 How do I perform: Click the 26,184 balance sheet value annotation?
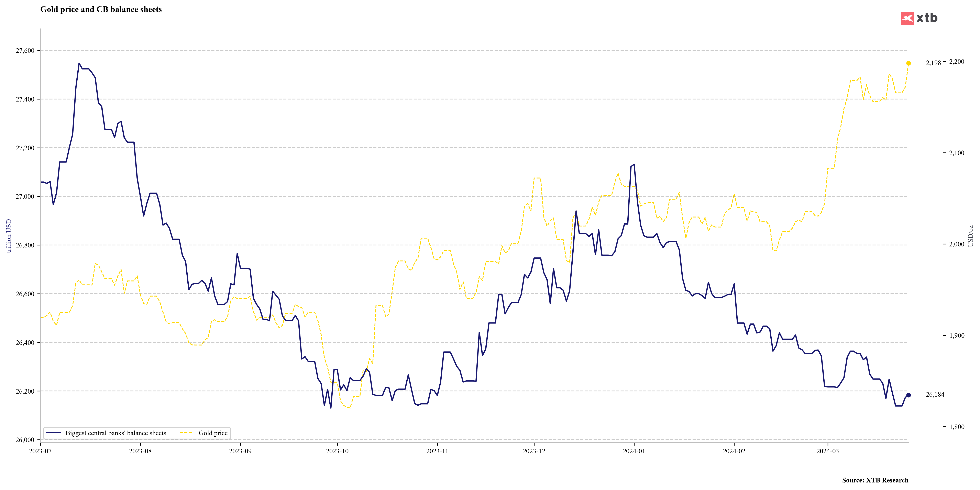click(x=935, y=395)
